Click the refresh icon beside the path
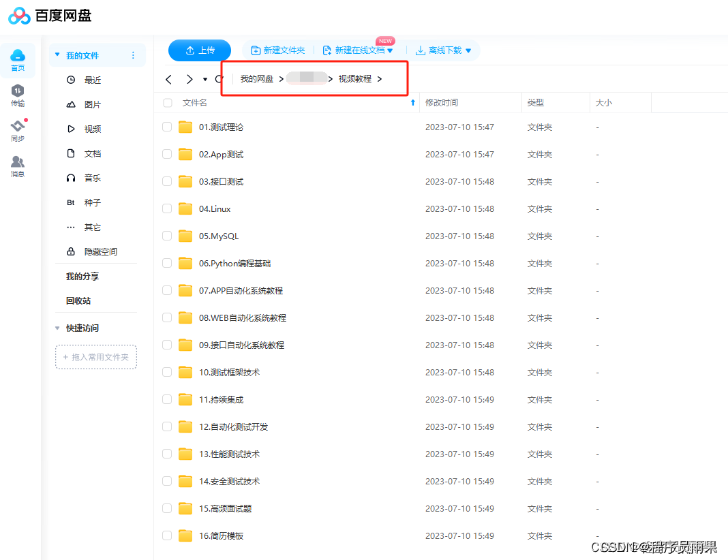The width and height of the screenshot is (728, 560). (x=219, y=79)
